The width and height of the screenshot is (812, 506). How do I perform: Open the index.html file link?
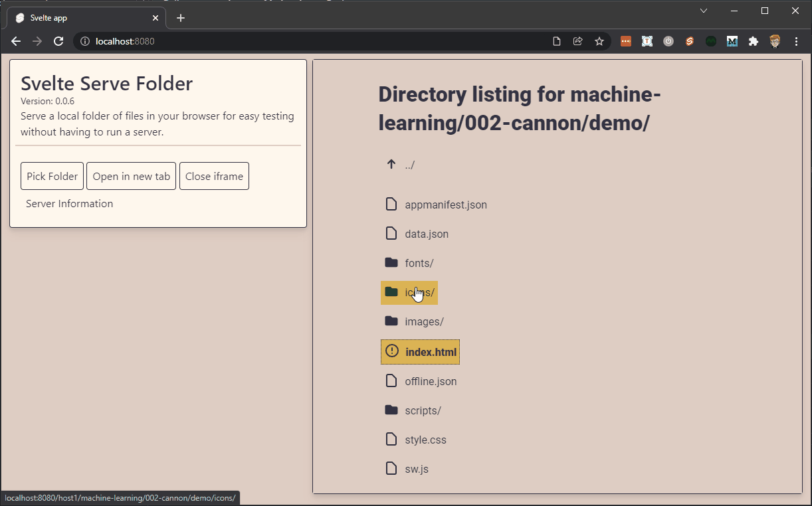coord(421,352)
